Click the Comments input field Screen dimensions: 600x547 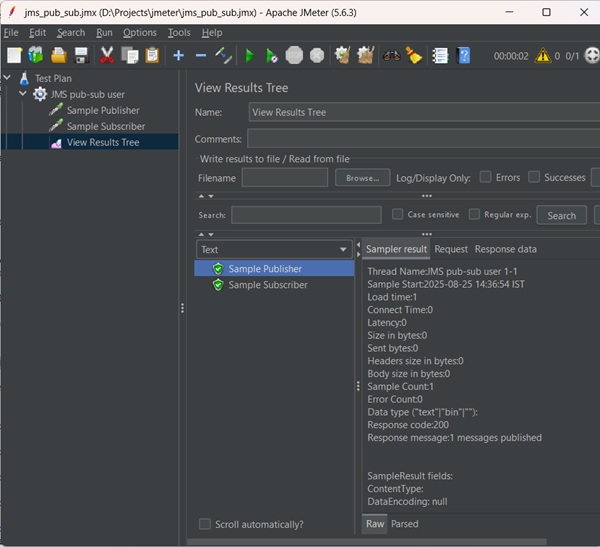coord(424,139)
